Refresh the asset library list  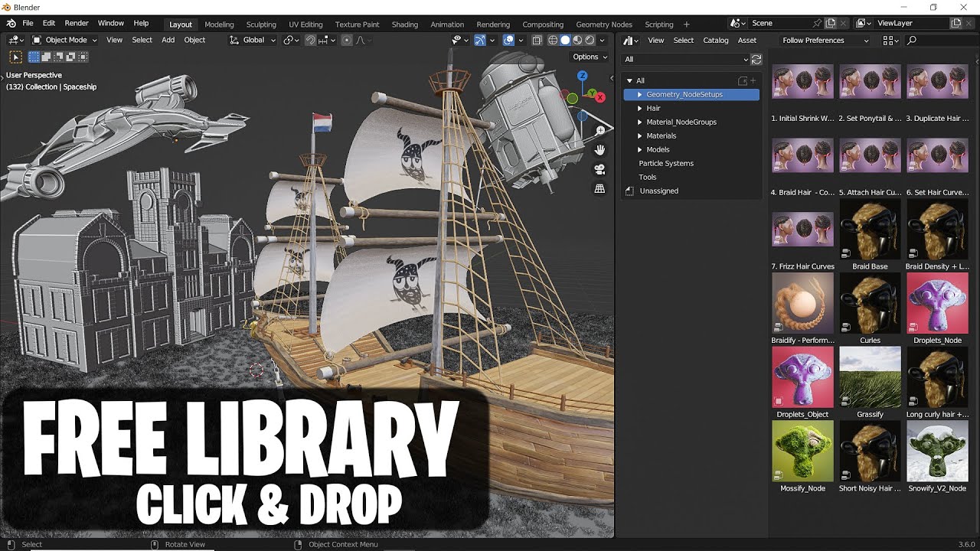tap(756, 59)
